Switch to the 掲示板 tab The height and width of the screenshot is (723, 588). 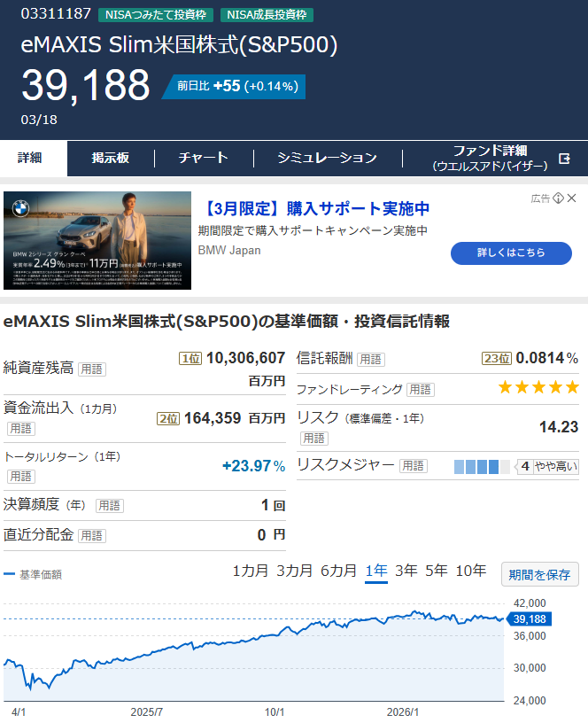point(111,158)
